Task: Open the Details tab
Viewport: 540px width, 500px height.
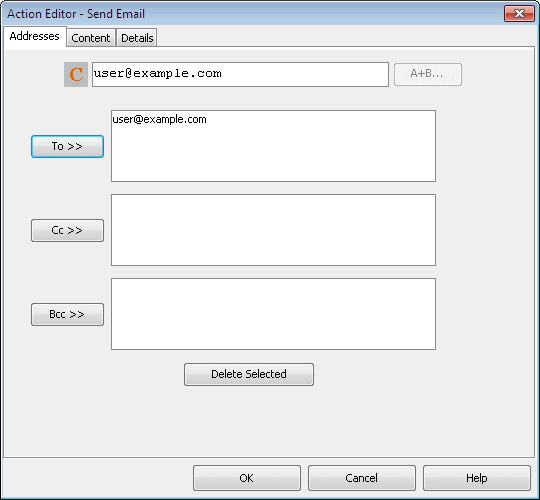Action: coord(137,38)
